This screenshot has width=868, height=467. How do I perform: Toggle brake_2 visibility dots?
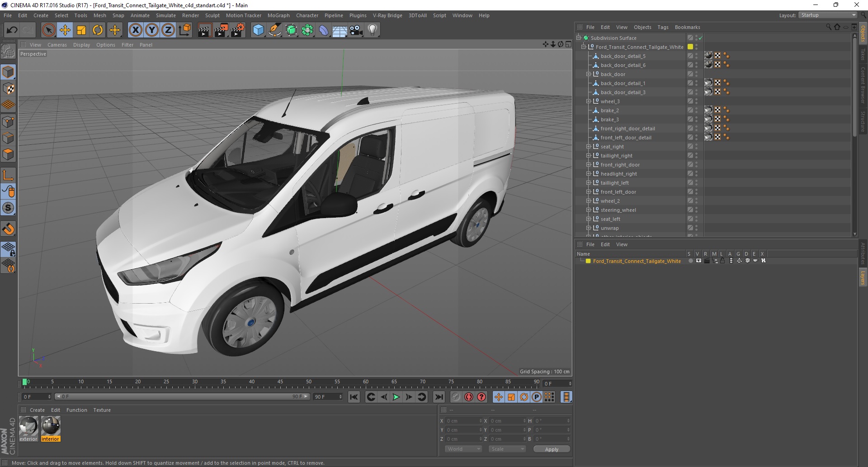tap(696, 110)
